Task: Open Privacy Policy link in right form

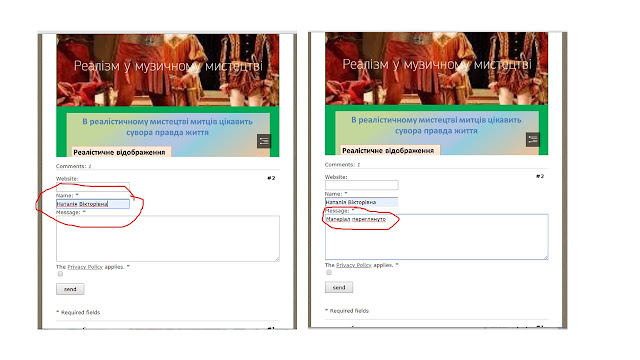Action: coord(354,265)
